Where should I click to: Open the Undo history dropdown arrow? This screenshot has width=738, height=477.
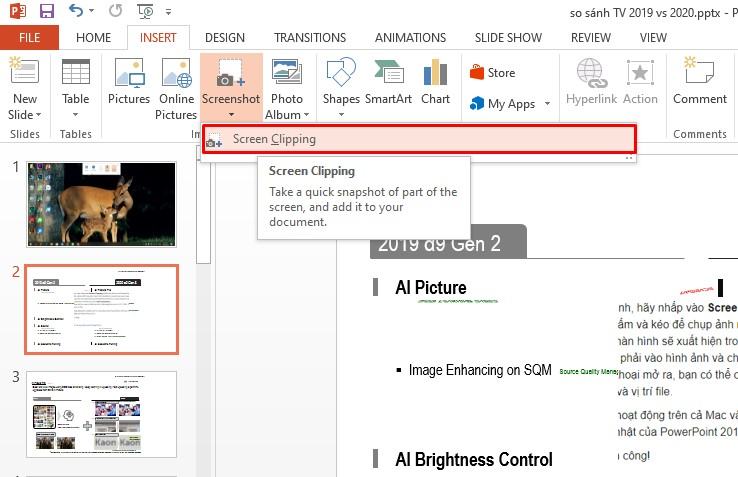tap(91, 10)
